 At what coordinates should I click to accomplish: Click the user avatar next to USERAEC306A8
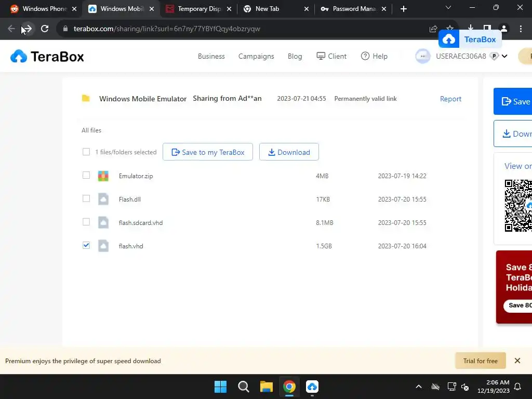pyautogui.click(x=423, y=56)
